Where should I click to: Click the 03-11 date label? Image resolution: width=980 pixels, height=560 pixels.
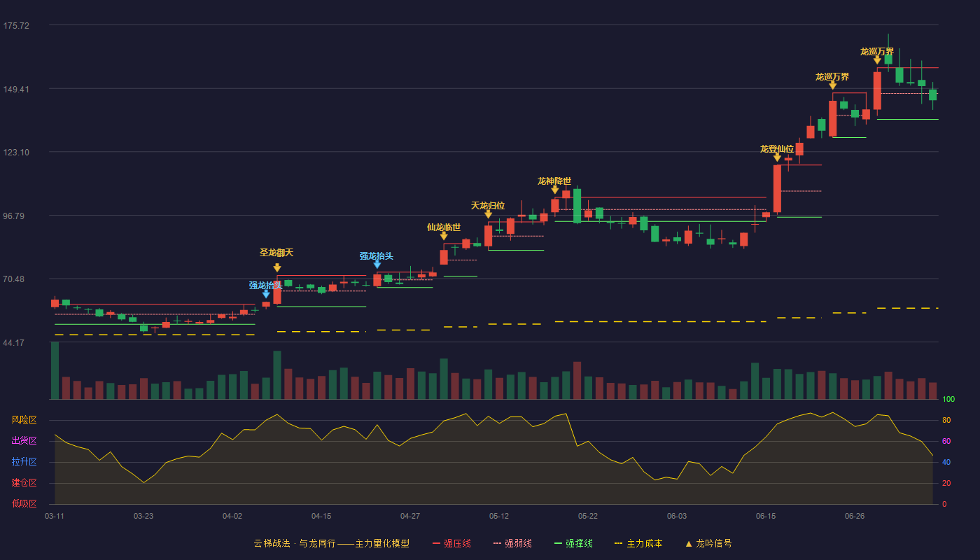[x=55, y=516]
